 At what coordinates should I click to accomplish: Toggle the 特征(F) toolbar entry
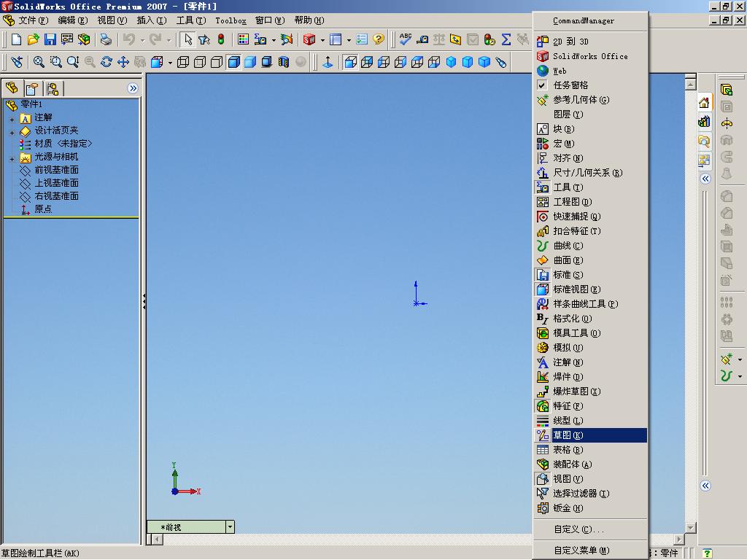click(589, 406)
